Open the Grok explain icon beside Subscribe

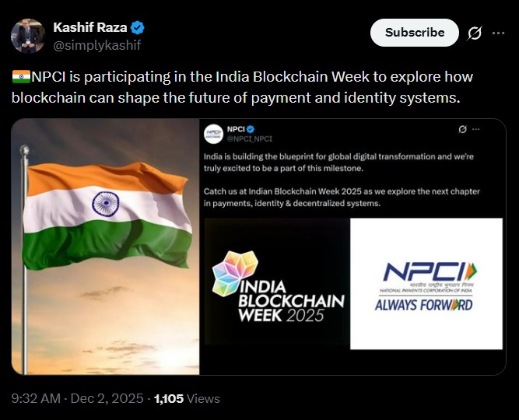click(473, 33)
